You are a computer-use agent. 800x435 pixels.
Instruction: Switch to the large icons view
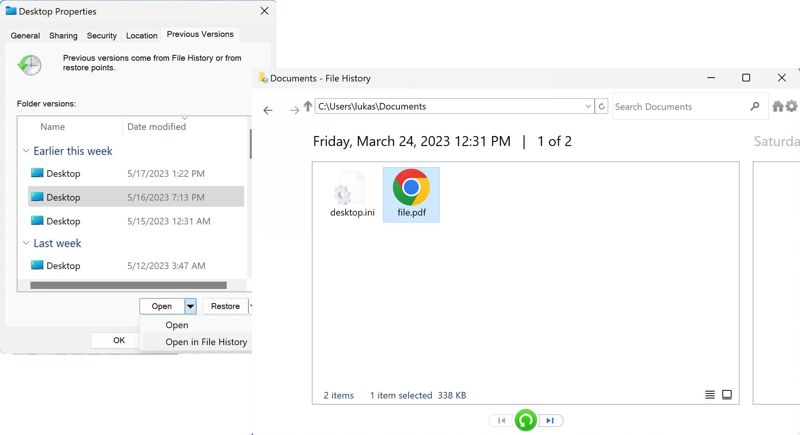tap(727, 395)
